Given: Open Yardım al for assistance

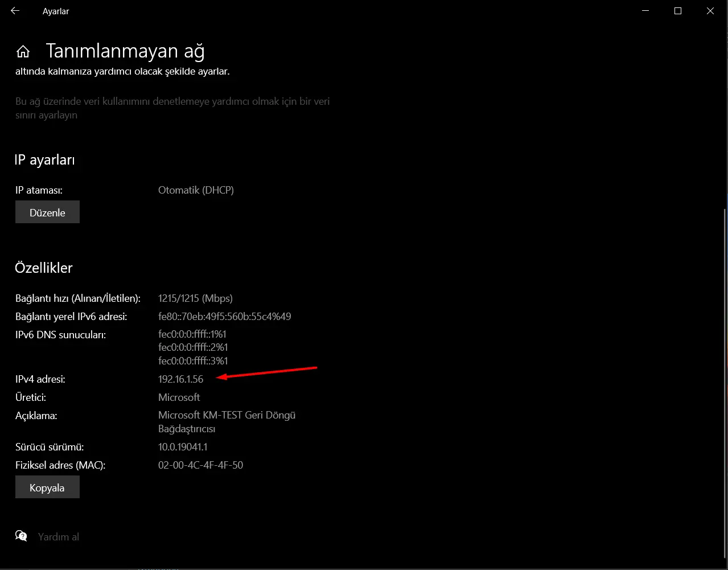Looking at the screenshot, I should click(x=59, y=536).
